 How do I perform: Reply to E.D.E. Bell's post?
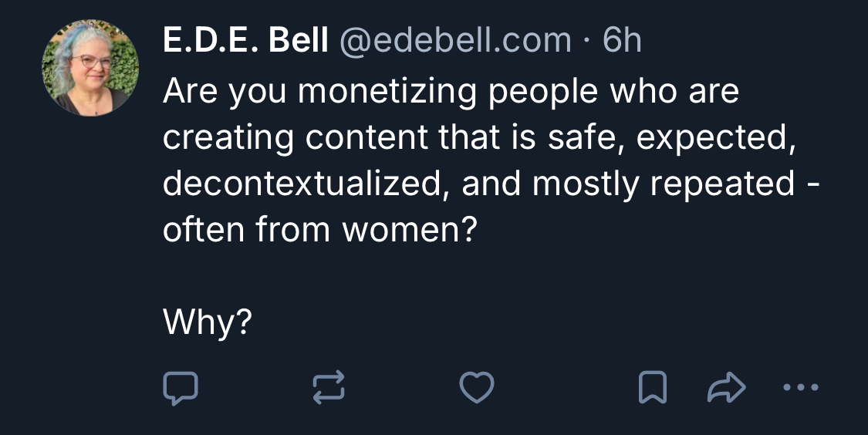[181, 387]
